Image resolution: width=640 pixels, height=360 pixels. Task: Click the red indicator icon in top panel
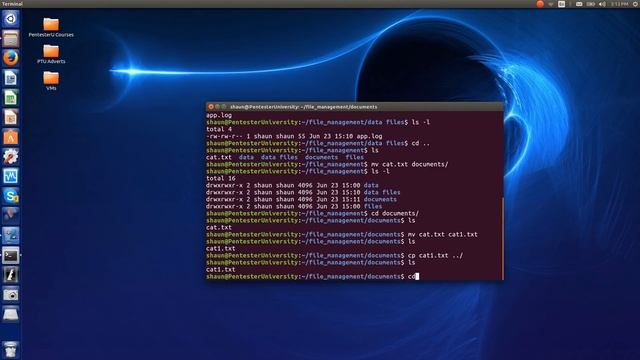click(x=540, y=4)
